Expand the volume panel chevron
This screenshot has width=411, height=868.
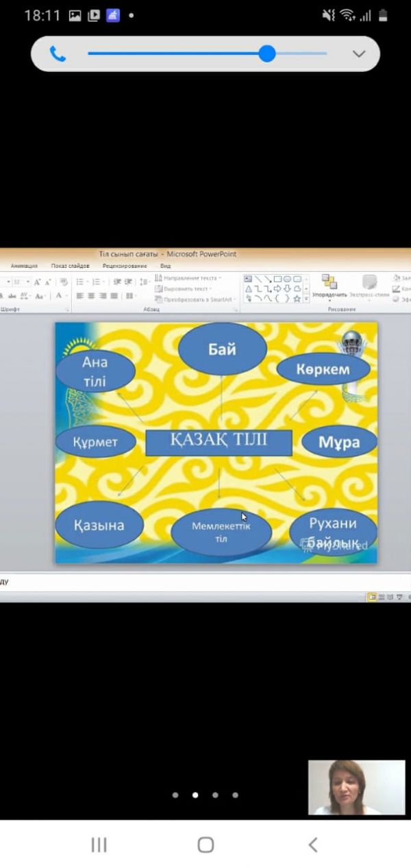(x=358, y=54)
